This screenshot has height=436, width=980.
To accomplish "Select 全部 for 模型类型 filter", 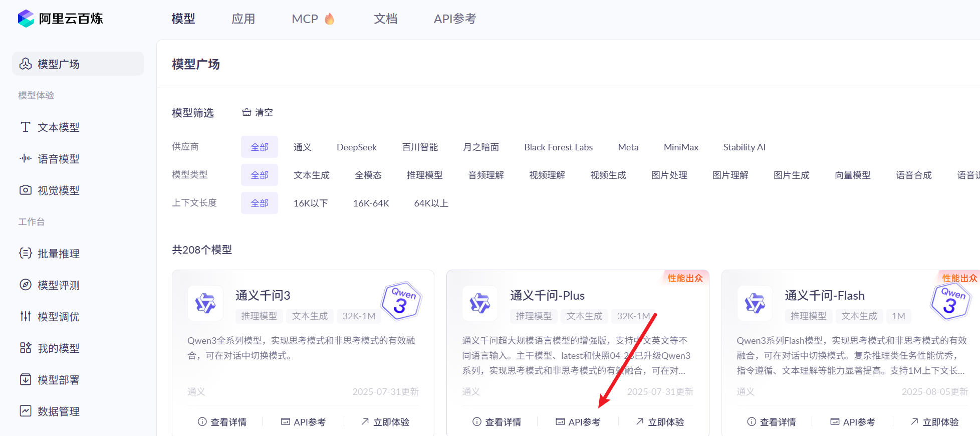I will pos(260,175).
